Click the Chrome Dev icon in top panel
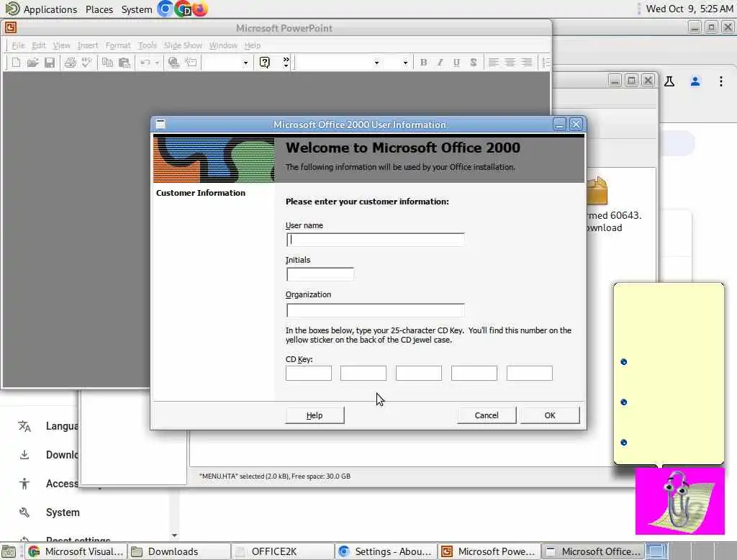This screenshot has height=560, width=737. 182,9
